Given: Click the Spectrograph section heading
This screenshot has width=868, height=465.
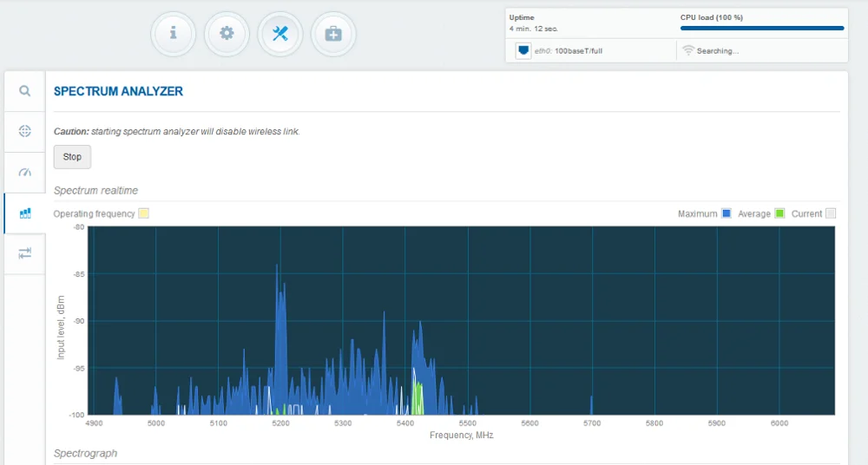Looking at the screenshot, I should (x=85, y=453).
